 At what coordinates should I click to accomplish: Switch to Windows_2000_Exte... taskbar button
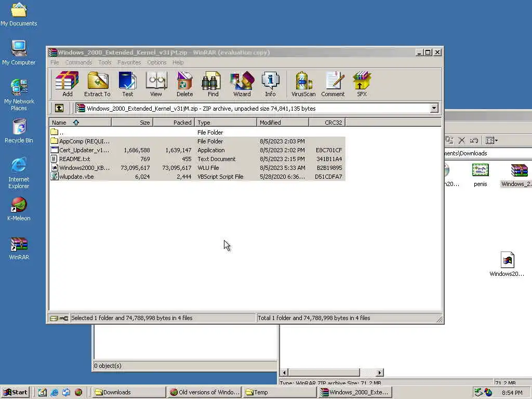[x=355, y=392]
